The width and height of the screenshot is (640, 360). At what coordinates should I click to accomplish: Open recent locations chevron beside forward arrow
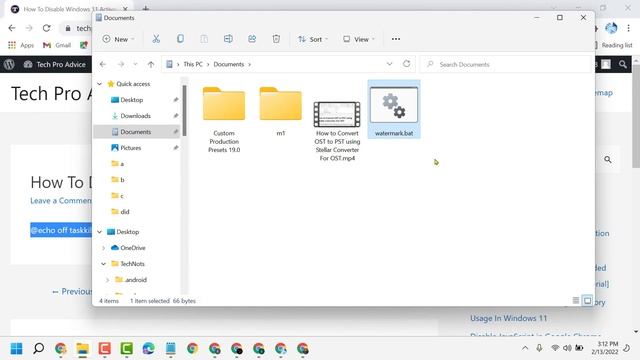tap(136, 64)
